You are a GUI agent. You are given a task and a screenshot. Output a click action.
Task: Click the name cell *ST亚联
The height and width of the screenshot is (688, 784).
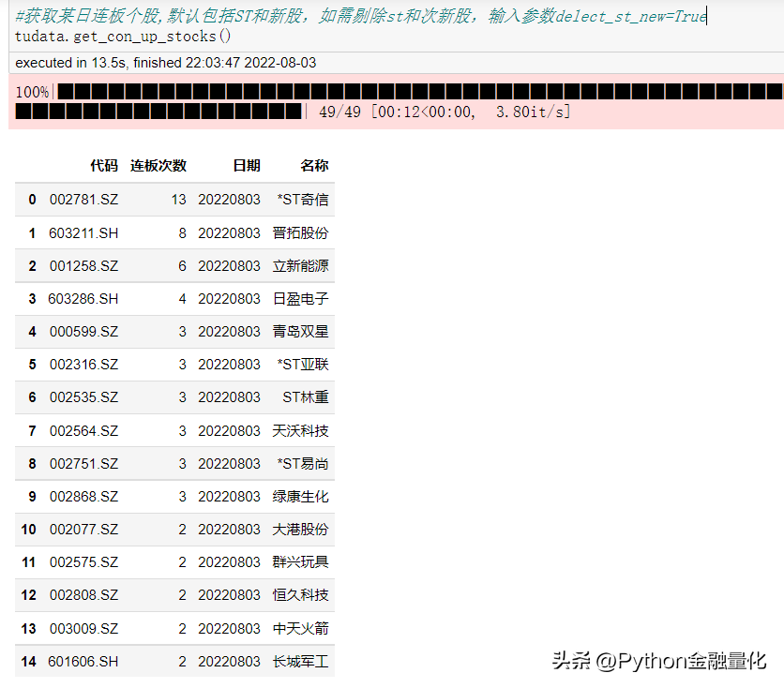pos(303,365)
